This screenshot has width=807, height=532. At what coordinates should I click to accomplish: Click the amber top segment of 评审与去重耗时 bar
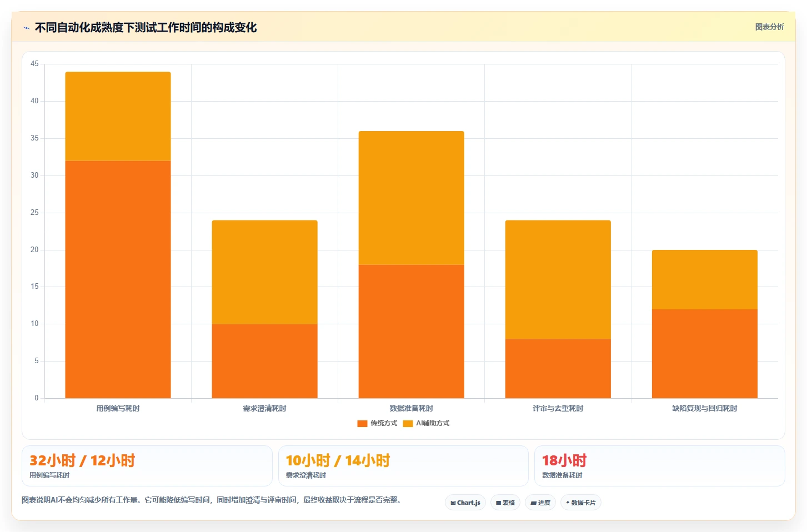pos(558,279)
